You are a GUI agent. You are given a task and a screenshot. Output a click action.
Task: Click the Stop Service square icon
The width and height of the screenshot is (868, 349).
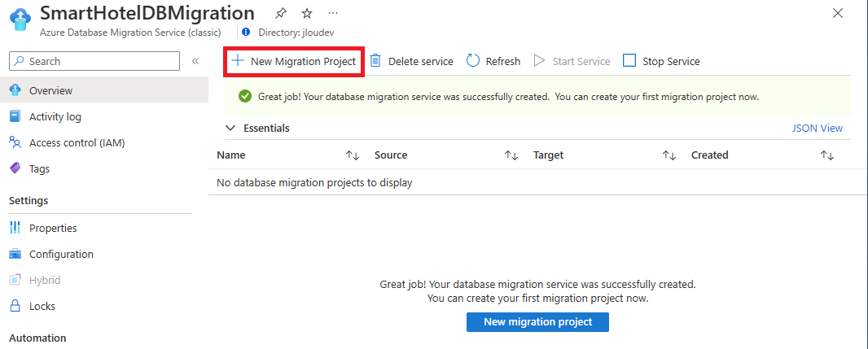[x=629, y=61]
